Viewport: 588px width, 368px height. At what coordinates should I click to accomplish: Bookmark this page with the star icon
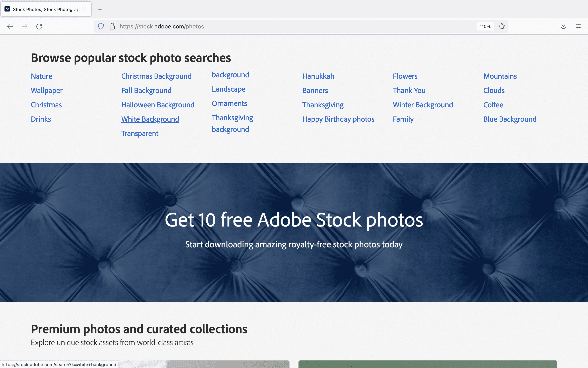(502, 26)
